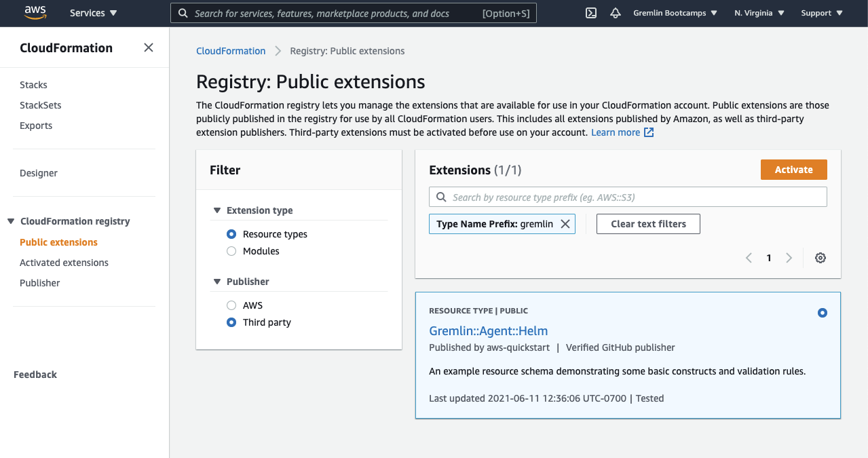Select Third party publisher radio button
Viewport: 868px width, 458px height.
click(x=231, y=322)
